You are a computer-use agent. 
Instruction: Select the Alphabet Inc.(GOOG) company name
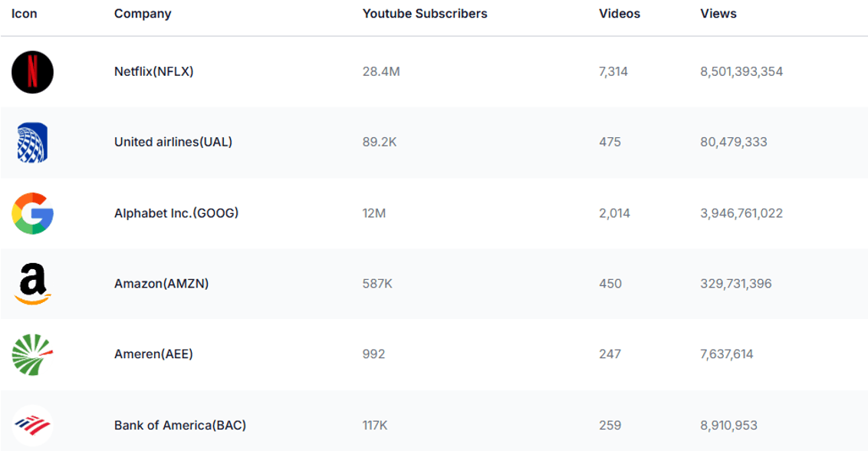tap(176, 213)
